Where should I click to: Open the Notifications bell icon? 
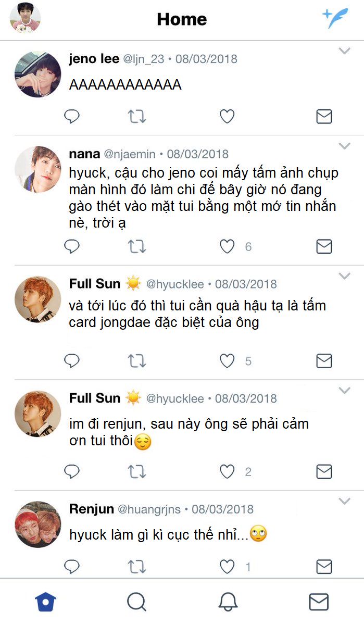click(x=228, y=602)
